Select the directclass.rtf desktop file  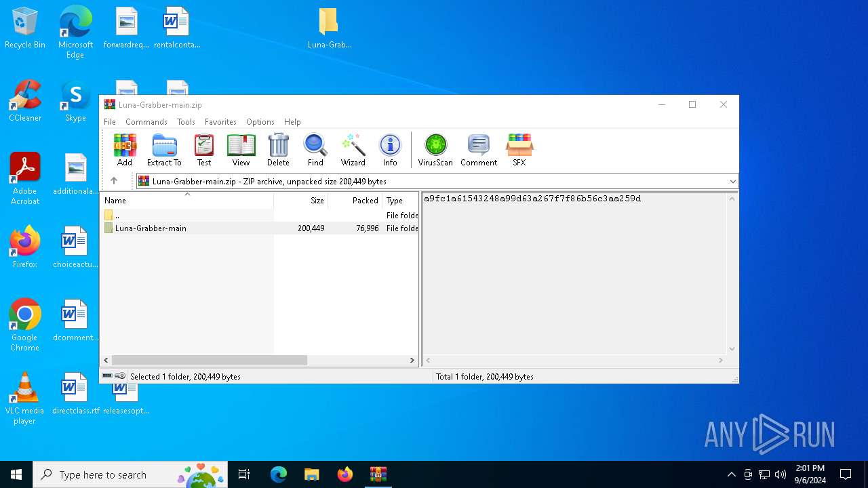click(75, 393)
